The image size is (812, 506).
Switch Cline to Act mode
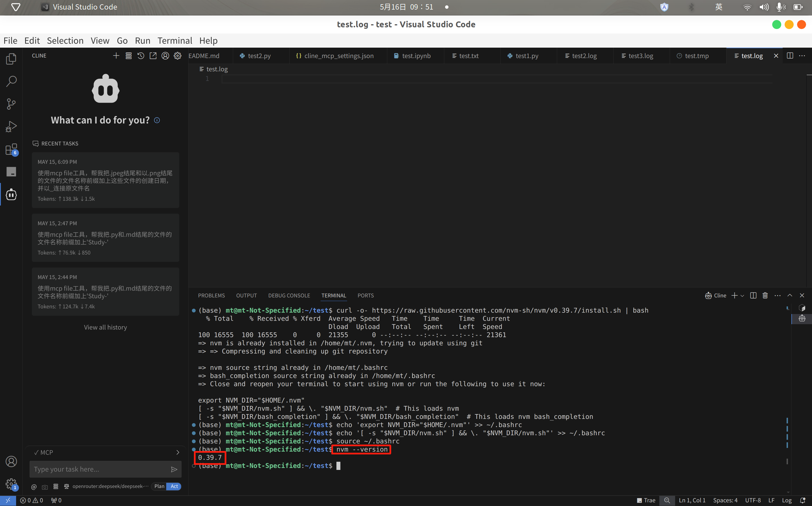(174, 486)
